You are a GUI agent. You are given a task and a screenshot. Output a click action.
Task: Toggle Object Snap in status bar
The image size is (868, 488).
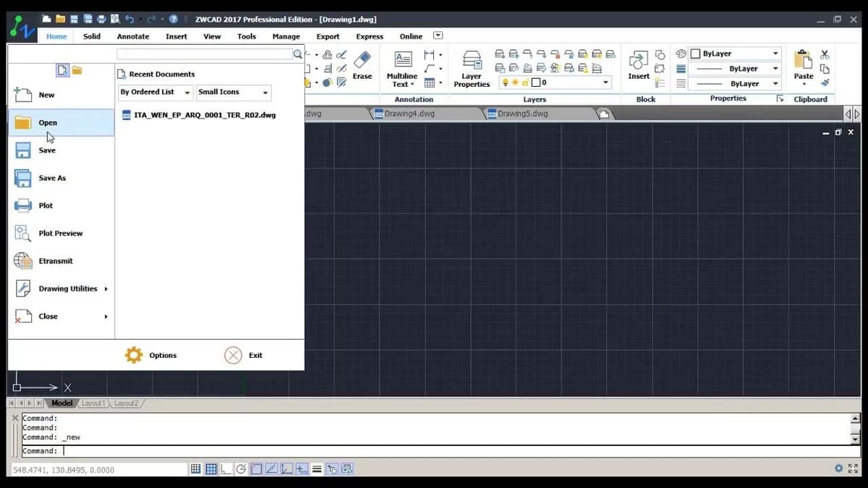[257, 469]
